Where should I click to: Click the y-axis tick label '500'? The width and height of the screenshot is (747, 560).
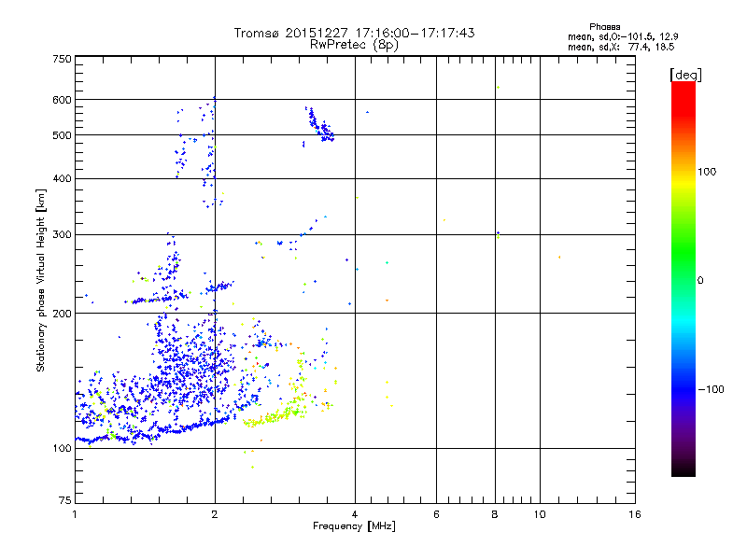pyautogui.click(x=62, y=135)
